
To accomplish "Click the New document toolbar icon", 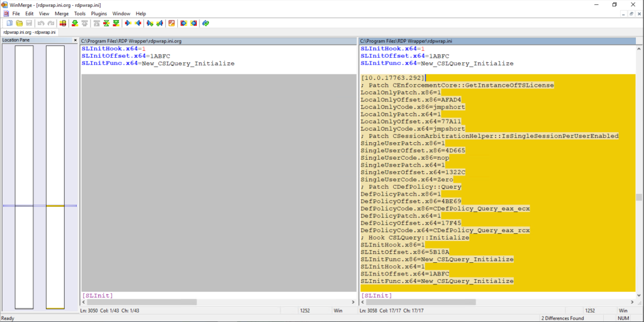I will 9,23.
